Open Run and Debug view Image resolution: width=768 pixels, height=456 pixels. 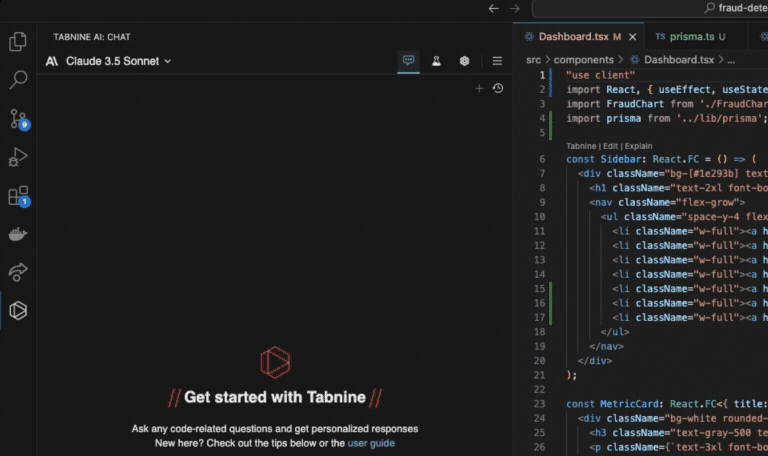(x=18, y=157)
